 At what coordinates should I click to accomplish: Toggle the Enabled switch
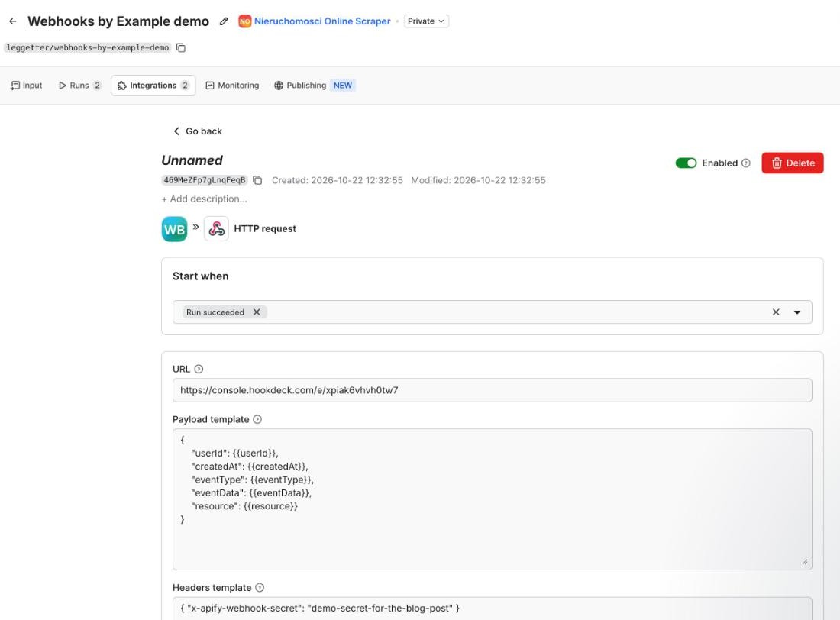[x=686, y=163]
